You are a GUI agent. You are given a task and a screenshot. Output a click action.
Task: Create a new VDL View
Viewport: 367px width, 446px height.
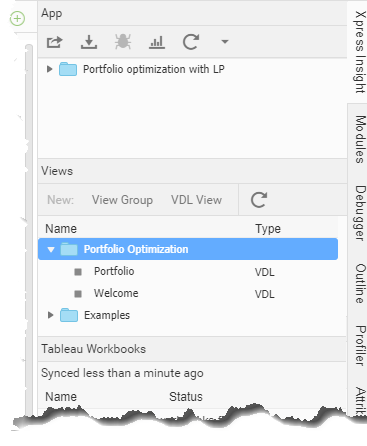click(x=196, y=200)
